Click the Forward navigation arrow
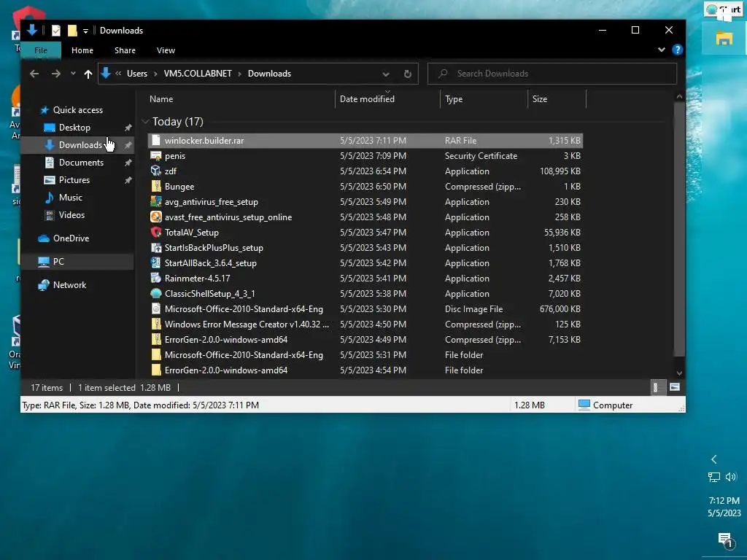This screenshot has height=560, width=747. 55,74
